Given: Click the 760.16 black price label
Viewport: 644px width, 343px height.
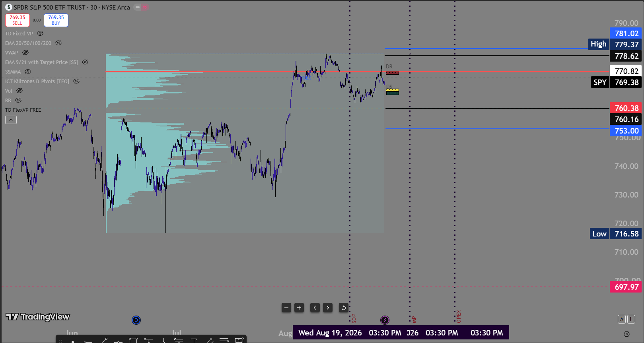Looking at the screenshot, I should pyautogui.click(x=626, y=119).
